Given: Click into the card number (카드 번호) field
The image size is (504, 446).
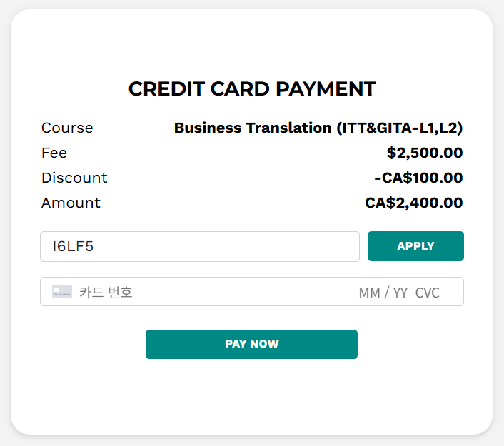Looking at the screenshot, I should (x=178, y=293).
